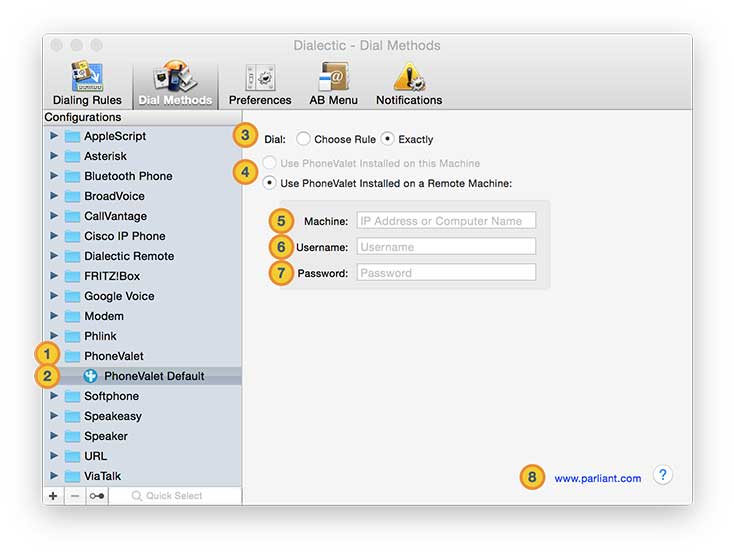Select the ViaTalk row
The width and height of the screenshot is (734, 555).
point(142,476)
